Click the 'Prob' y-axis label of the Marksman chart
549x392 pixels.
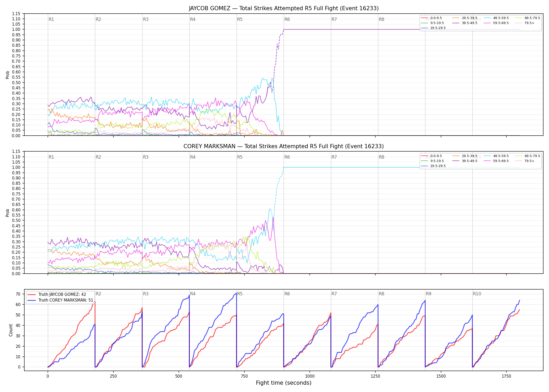pos(8,213)
